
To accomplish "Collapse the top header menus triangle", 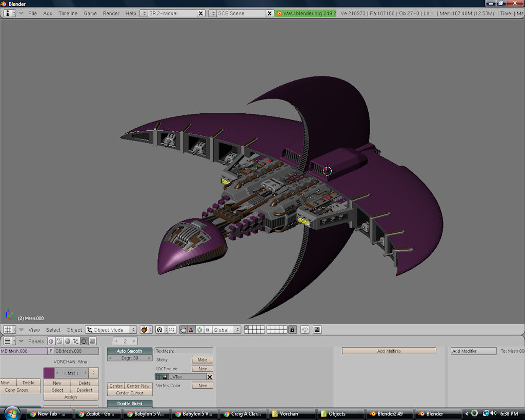I will 21,13.
